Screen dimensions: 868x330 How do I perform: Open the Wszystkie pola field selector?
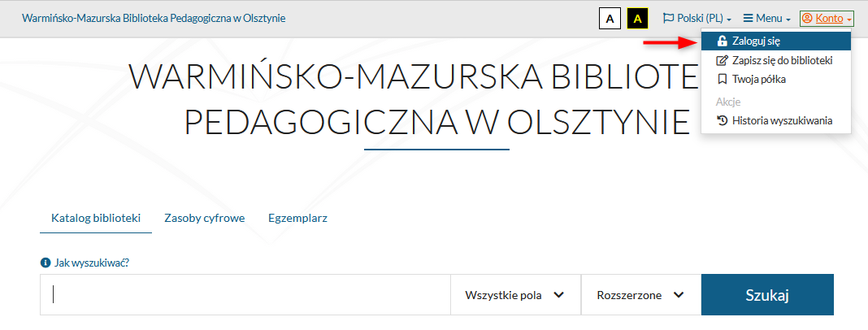pyautogui.click(x=515, y=295)
